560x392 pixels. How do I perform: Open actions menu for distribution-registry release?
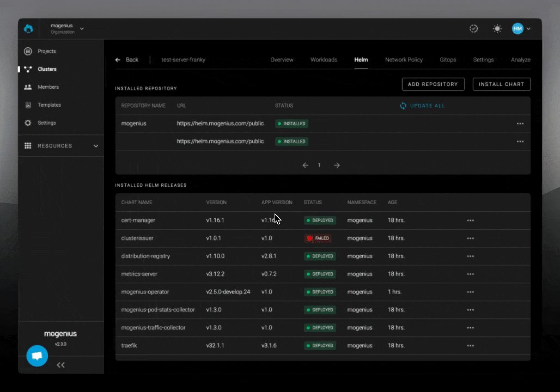point(470,256)
